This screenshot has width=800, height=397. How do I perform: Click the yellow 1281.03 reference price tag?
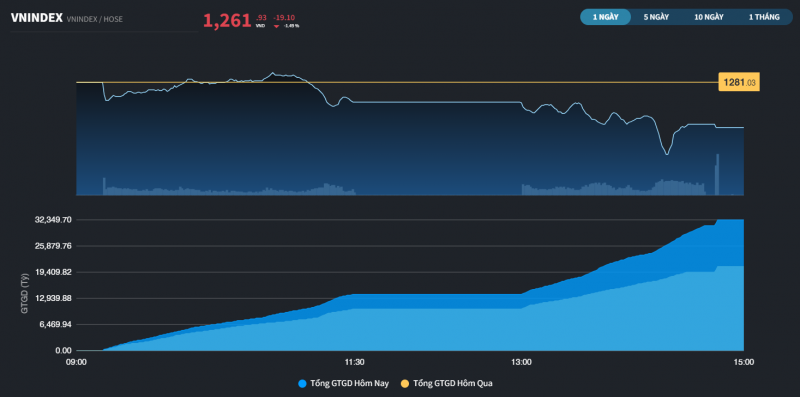pyautogui.click(x=739, y=82)
